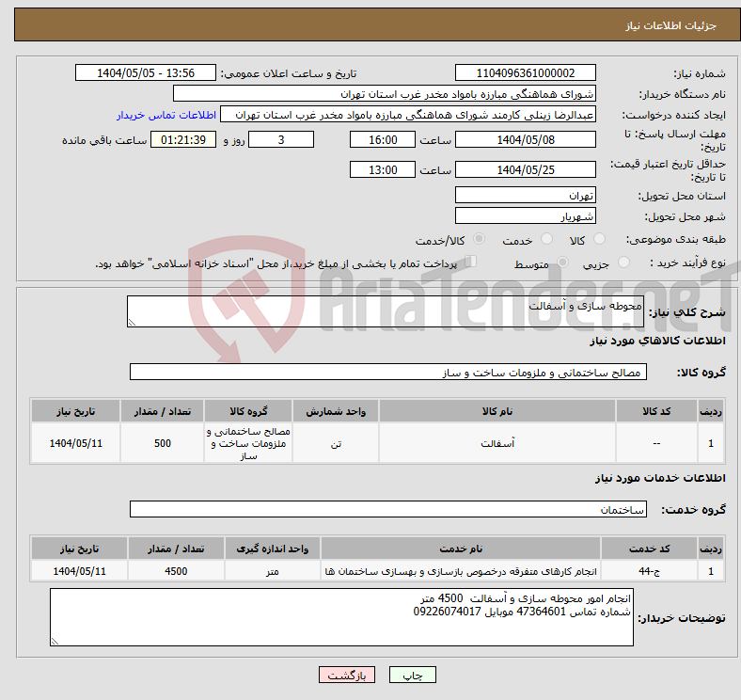Click the general description box محوطه سازی و آسفالت
741x700 pixels.
(386, 311)
